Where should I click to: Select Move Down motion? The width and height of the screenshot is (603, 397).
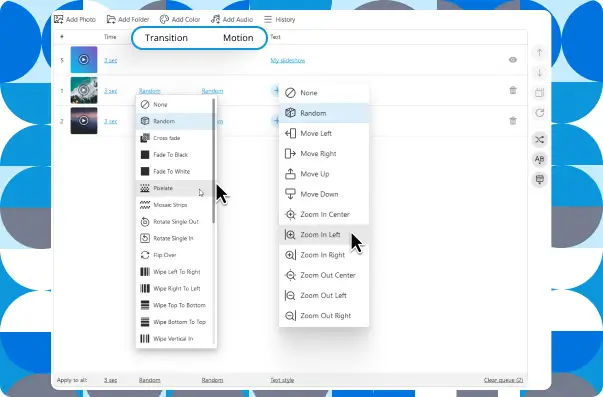pyautogui.click(x=324, y=194)
